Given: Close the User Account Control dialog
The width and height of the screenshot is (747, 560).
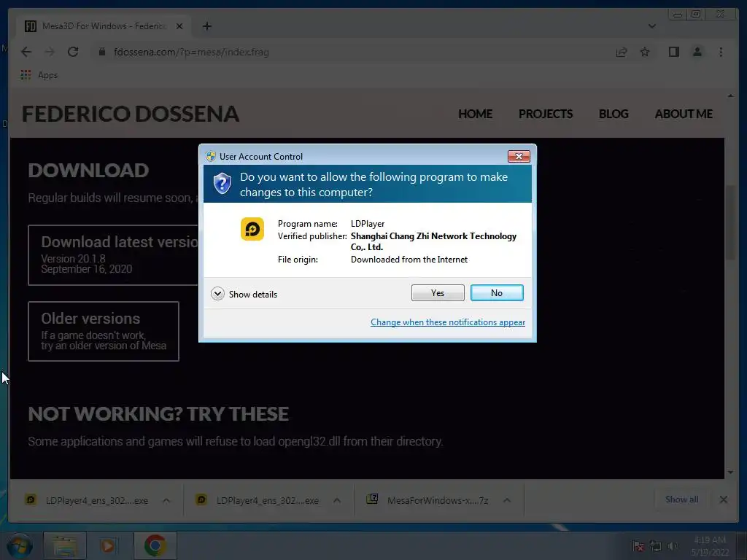Looking at the screenshot, I should 519,156.
